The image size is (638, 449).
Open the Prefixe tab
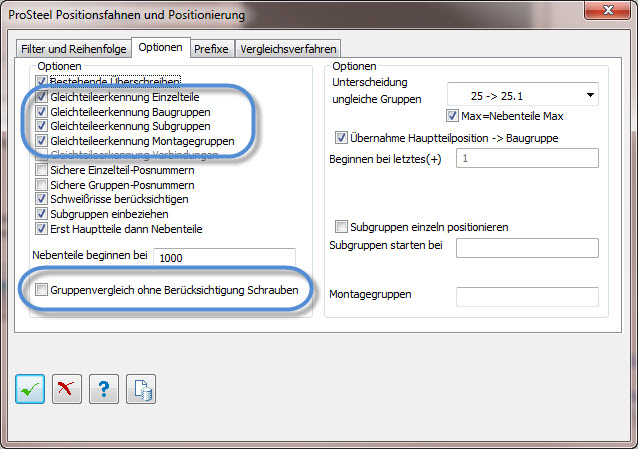click(x=211, y=49)
